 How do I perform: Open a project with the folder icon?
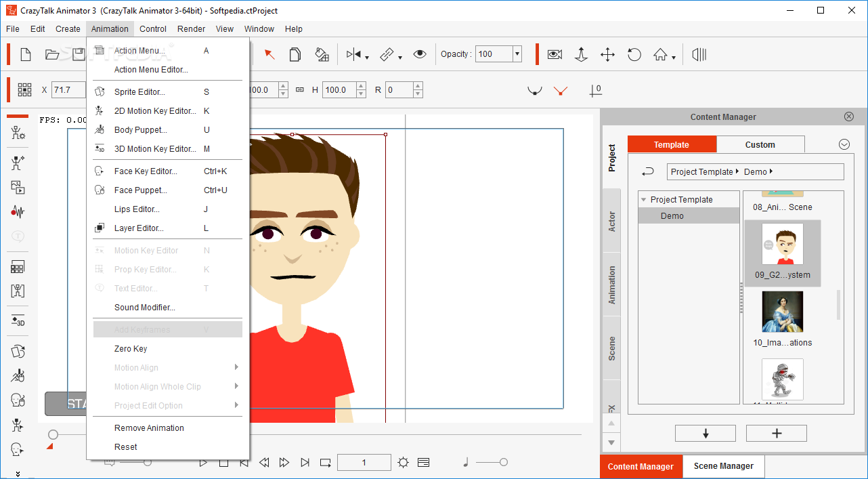tap(52, 55)
